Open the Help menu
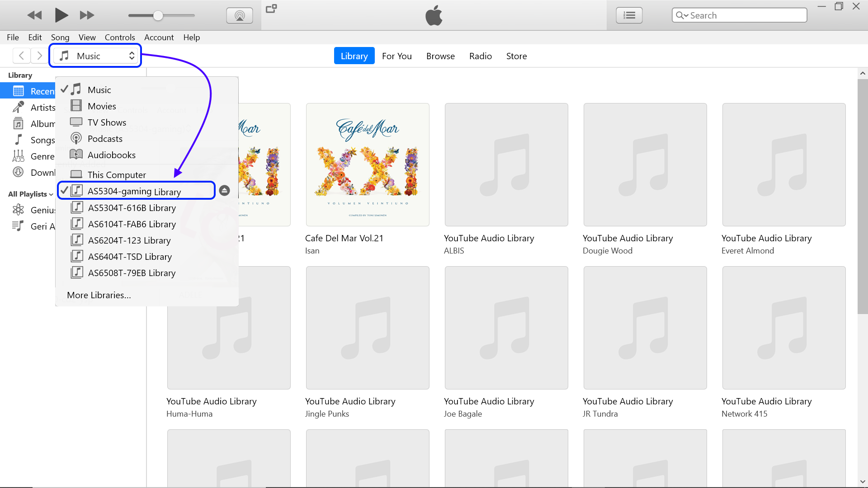This screenshot has height=488, width=868. pyautogui.click(x=192, y=38)
